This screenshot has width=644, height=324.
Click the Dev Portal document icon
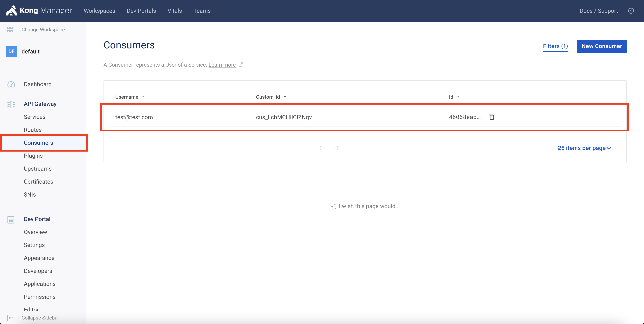point(11,220)
